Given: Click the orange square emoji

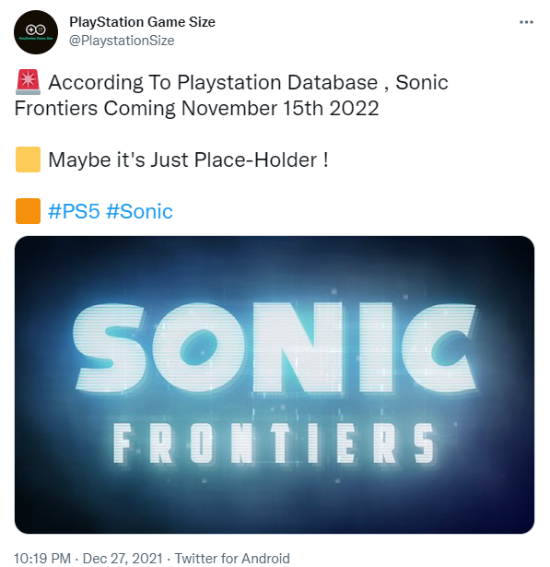Looking at the screenshot, I should (28, 211).
